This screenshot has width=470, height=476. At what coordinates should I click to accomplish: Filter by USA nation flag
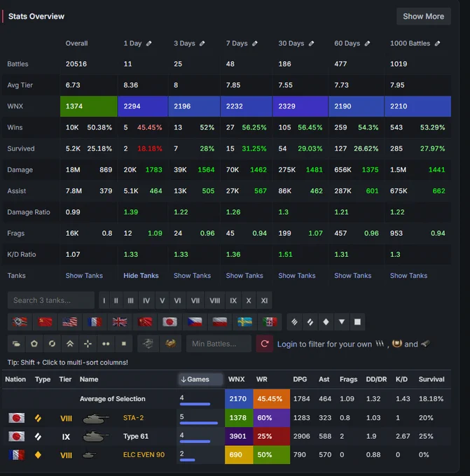click(70, 322)
